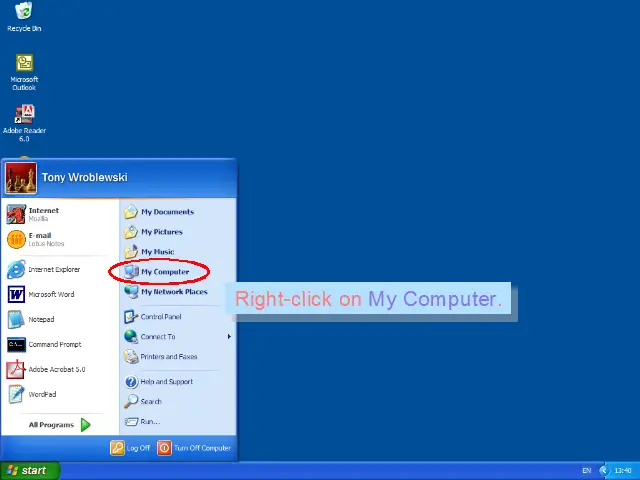Select 'My Network Places' label text
The height and width of the screenshot is (480, 640).
tap(174, 291)
